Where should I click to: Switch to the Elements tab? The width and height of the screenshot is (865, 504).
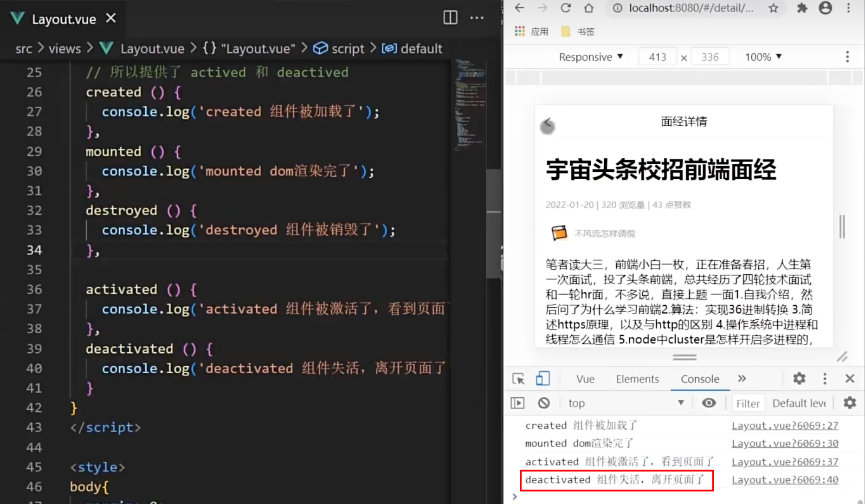637,379
